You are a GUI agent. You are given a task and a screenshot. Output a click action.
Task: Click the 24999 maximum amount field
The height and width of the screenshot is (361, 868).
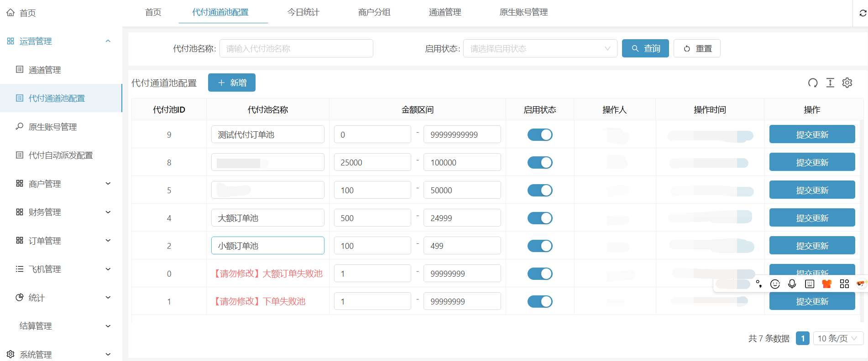(x=462, y=218)
